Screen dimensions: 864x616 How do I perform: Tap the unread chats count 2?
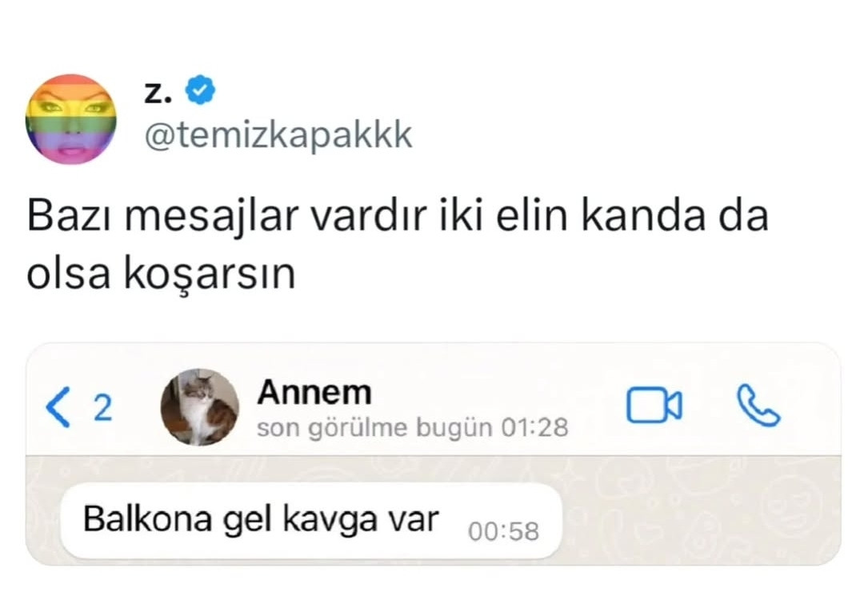(x=103, y=408)
